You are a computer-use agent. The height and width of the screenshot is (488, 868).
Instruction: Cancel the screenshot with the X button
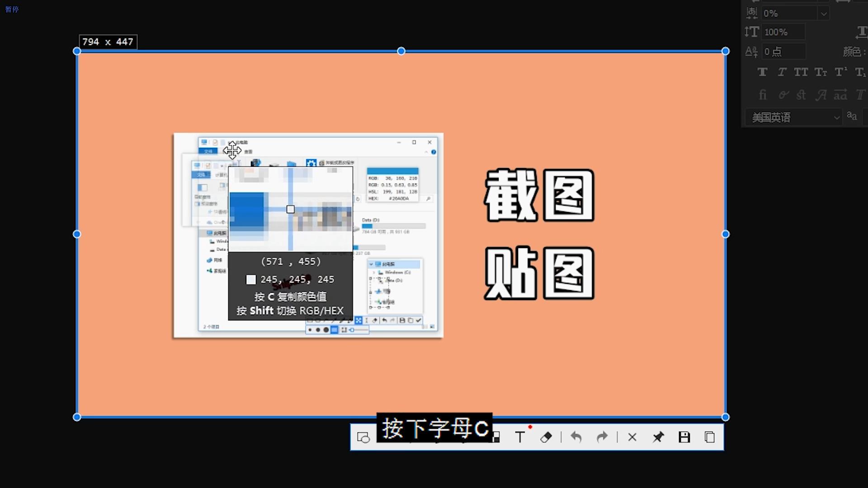tap(632, 437)
